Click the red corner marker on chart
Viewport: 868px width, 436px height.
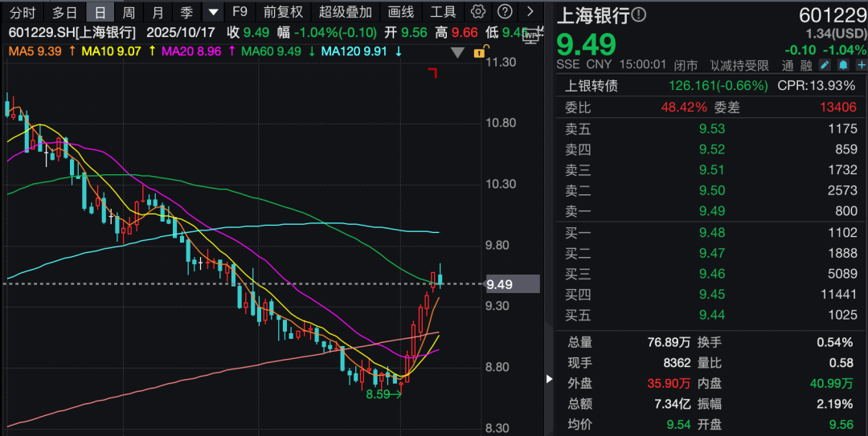tap(432, 74)
